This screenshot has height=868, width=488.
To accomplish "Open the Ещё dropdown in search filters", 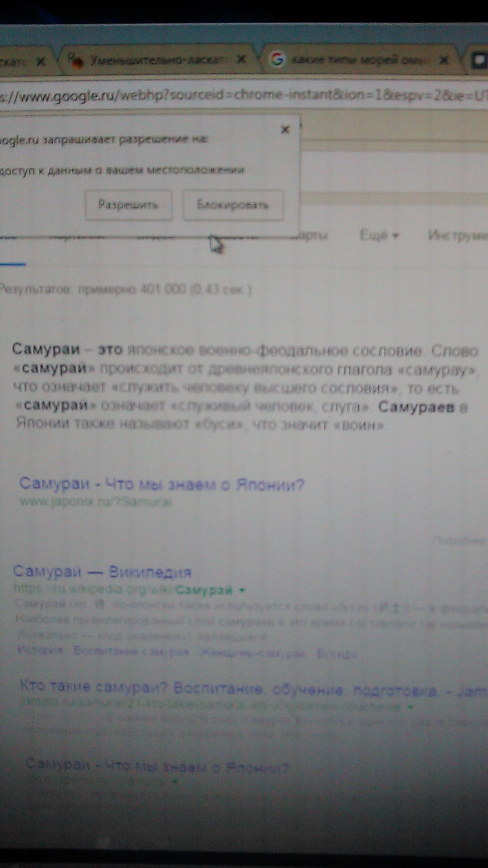I will (x=379, y=235).
